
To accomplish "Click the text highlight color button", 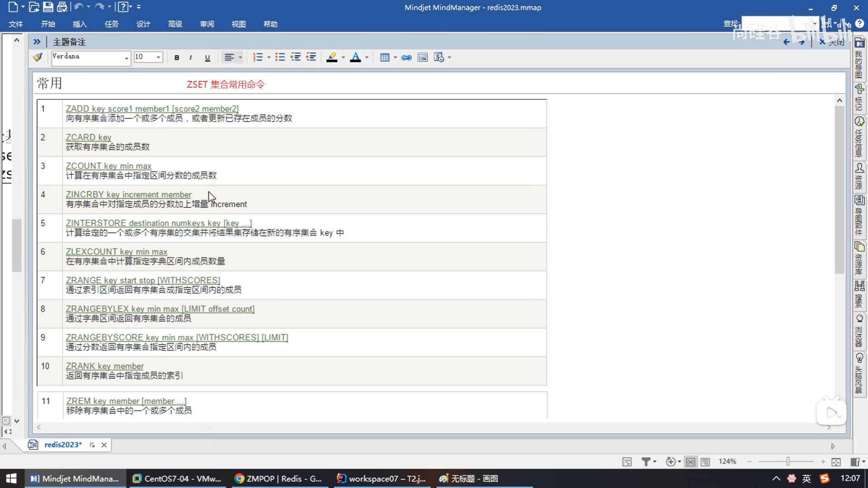I will click(x=332, y=57).
